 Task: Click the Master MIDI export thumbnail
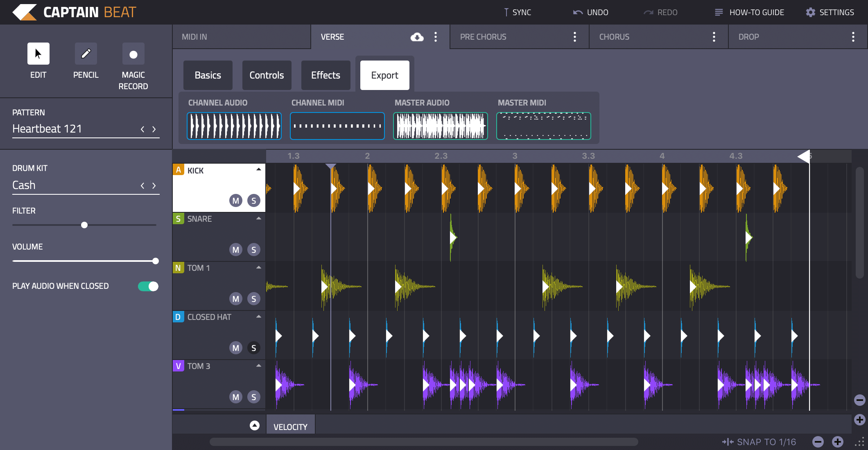pyautogui.click(x=544, y=126)
